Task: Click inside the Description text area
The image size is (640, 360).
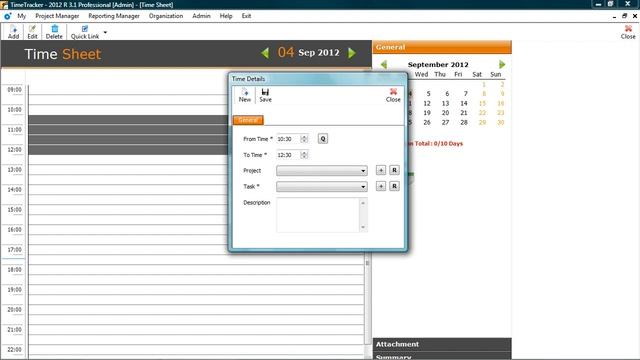Action: pyautogui.click(x=318, y=215)
